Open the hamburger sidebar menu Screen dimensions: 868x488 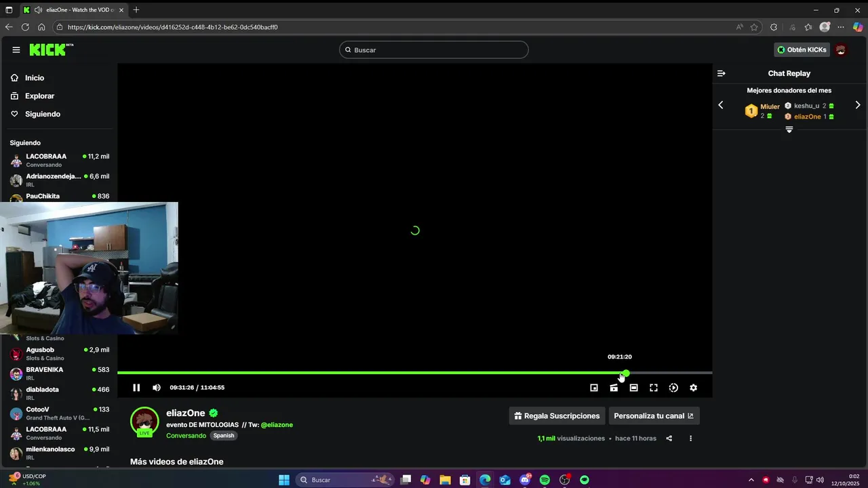tap(16, 49)
